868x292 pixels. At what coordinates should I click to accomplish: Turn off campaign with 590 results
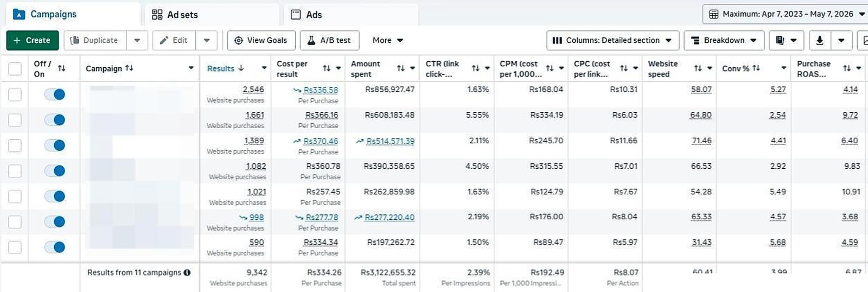[x=55, y=247]
